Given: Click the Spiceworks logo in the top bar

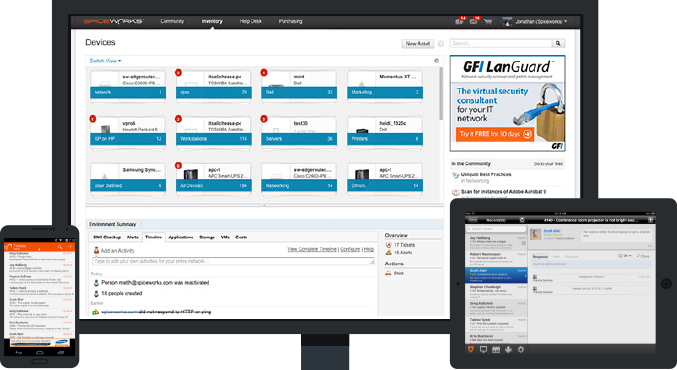Looking at the screenshot, I should (x=113, y=21).
